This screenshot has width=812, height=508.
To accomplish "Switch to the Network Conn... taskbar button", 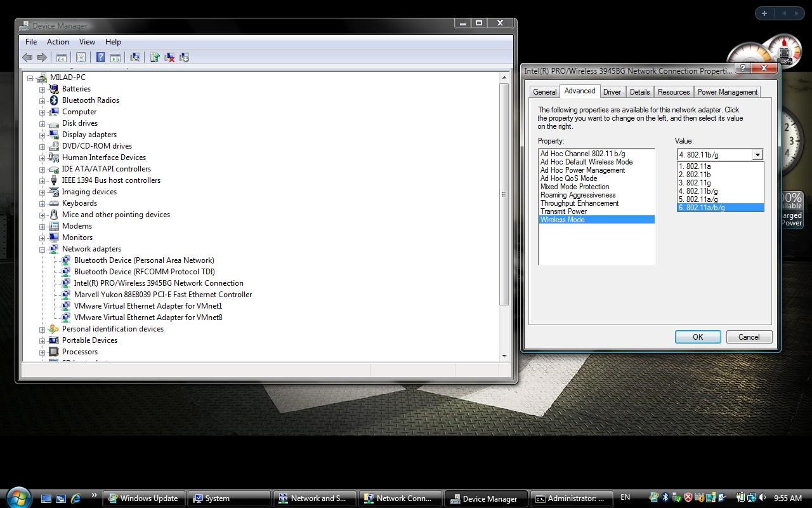I will (401, 498).
